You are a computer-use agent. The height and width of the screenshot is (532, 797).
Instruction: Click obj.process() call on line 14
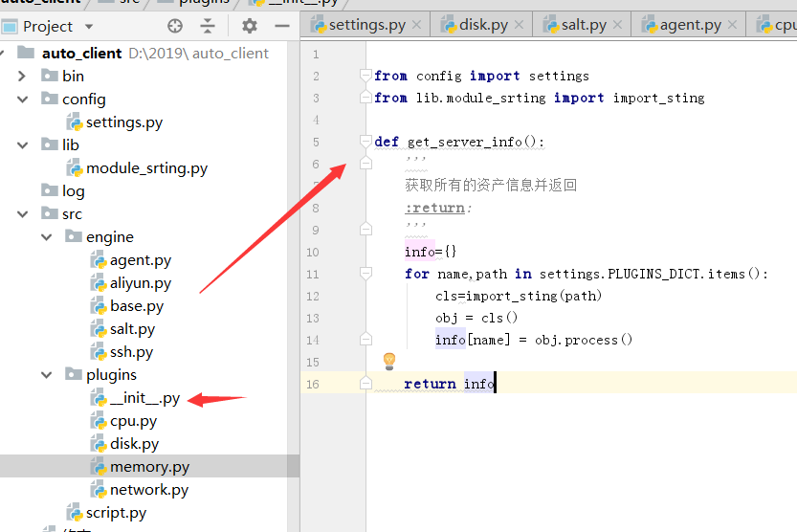click(584, 340)
